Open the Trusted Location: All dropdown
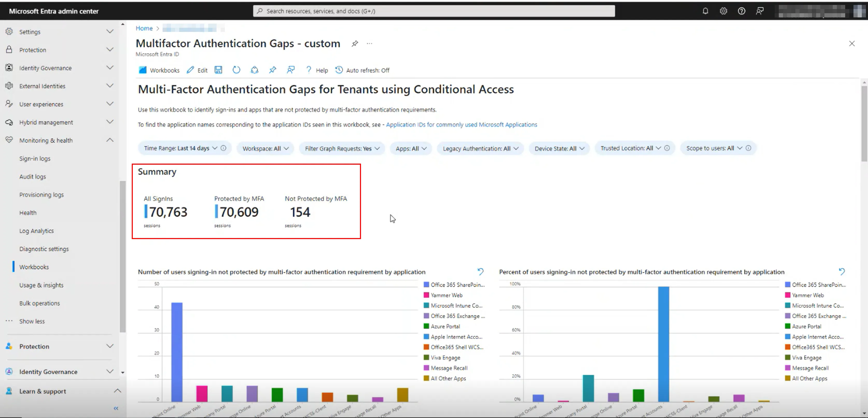This screenshot has width=868, height=418. tap(635, 148)
